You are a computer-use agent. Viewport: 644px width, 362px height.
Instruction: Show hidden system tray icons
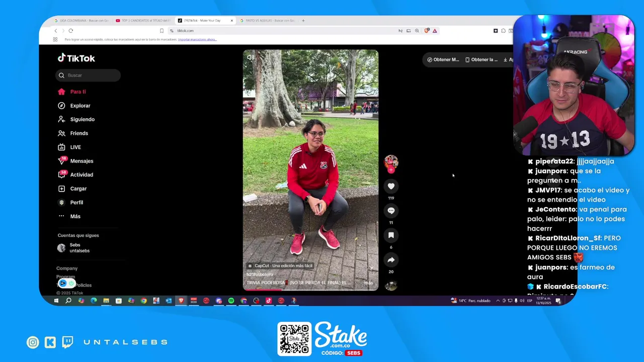[498, 301]
